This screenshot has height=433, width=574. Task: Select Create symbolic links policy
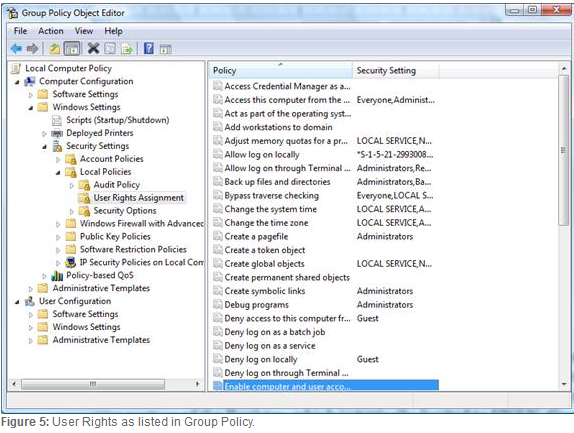click(265, 291)
